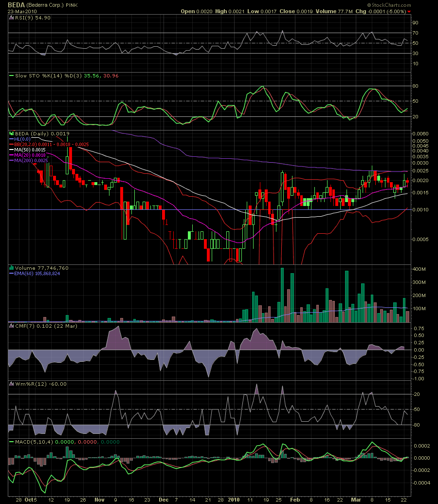This screenshot has width=438, height=504.
Task: Click the candlestick icon beside BEDA (Daily)
Action: 11,133
